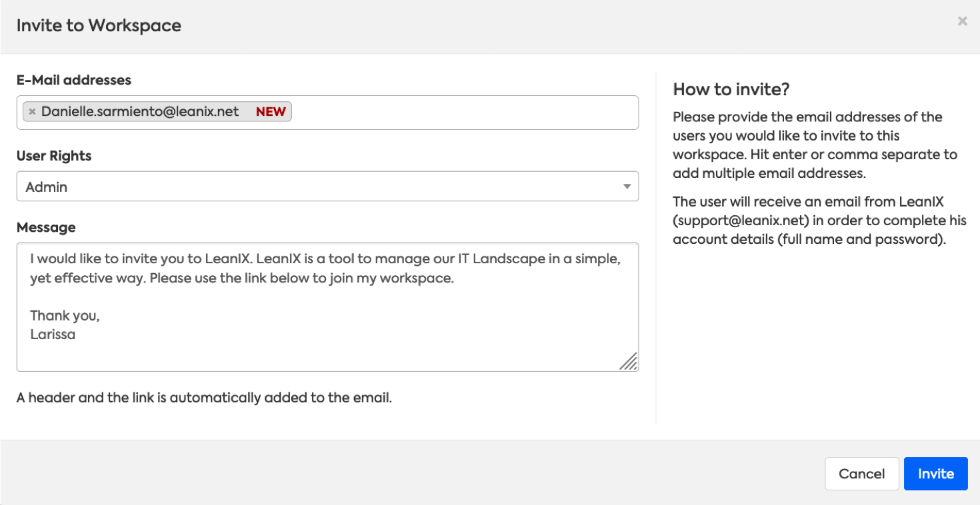Click the Danielle.sarmiento@leanix.net address text
Screen dimensions: 980x505
pos(140,112)
